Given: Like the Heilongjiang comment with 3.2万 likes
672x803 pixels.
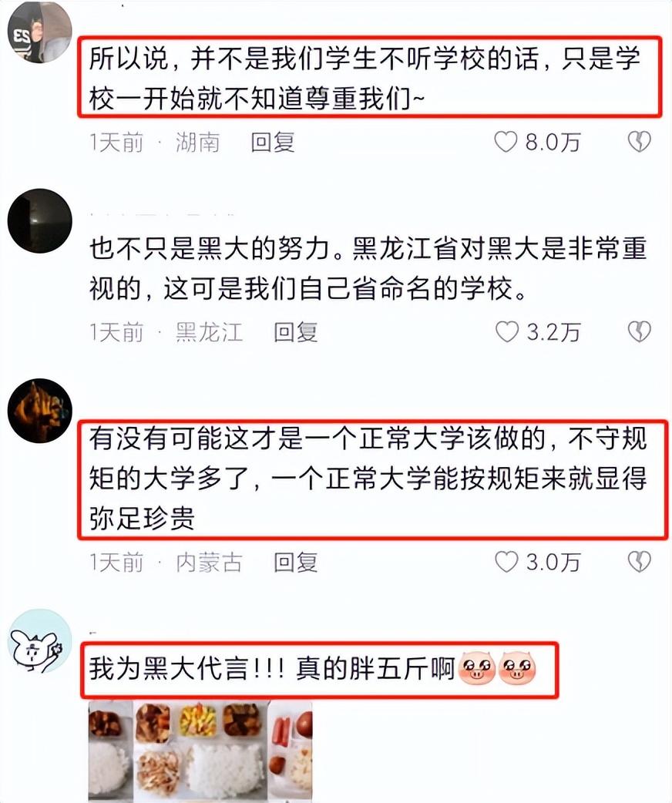Looking at the screenshot, I should click(x=506, y=332).
